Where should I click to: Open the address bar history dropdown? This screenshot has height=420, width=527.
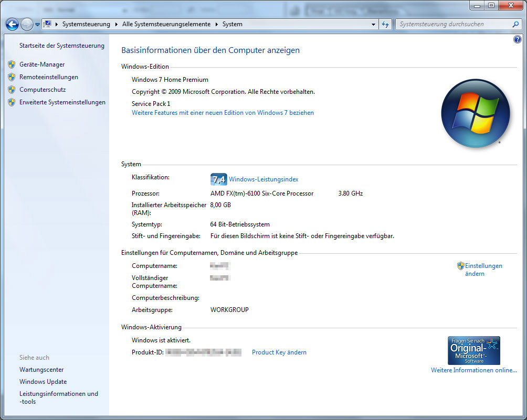373,25
